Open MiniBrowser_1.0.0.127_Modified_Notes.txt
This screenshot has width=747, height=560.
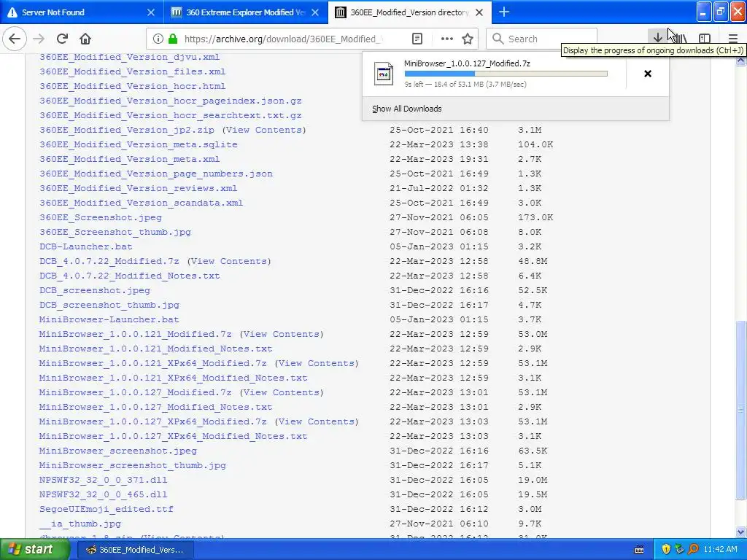click(156, 407)
